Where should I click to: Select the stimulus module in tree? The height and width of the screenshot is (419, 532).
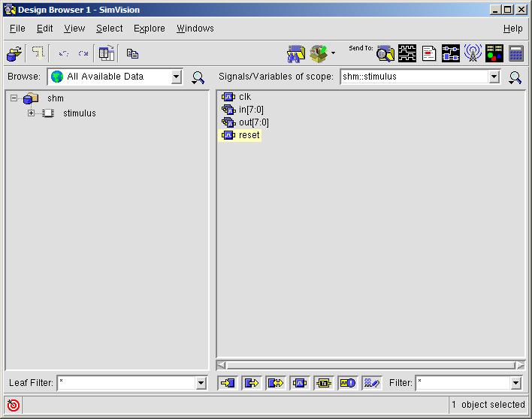80,113
